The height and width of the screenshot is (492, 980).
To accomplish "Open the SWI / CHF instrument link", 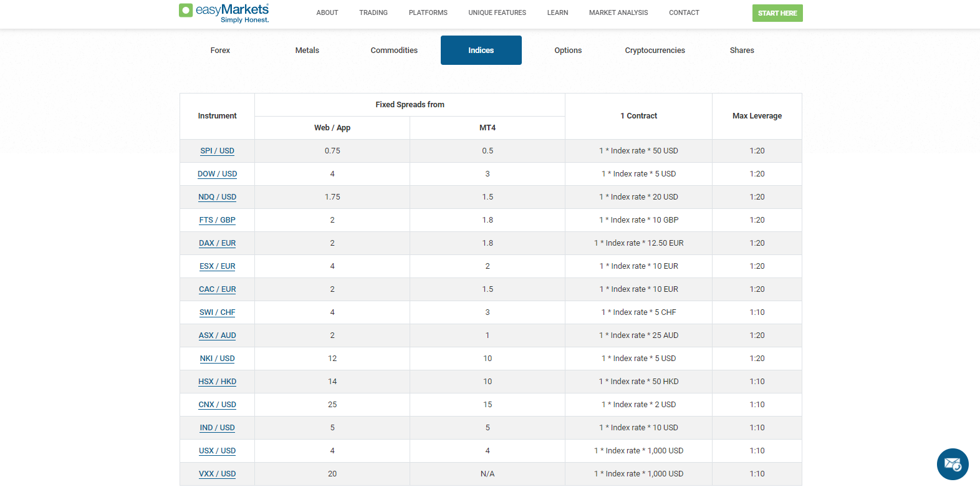I will point(217,312).
